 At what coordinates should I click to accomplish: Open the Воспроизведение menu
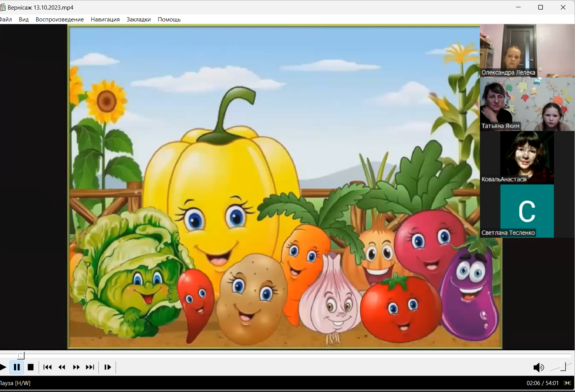[x=60, y=20]
